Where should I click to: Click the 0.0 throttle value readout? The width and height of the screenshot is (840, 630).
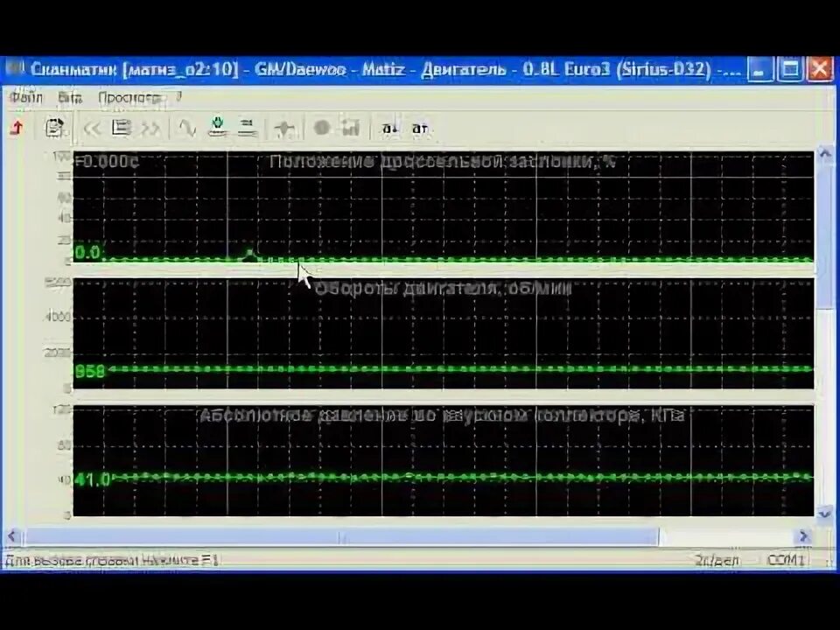87,252
